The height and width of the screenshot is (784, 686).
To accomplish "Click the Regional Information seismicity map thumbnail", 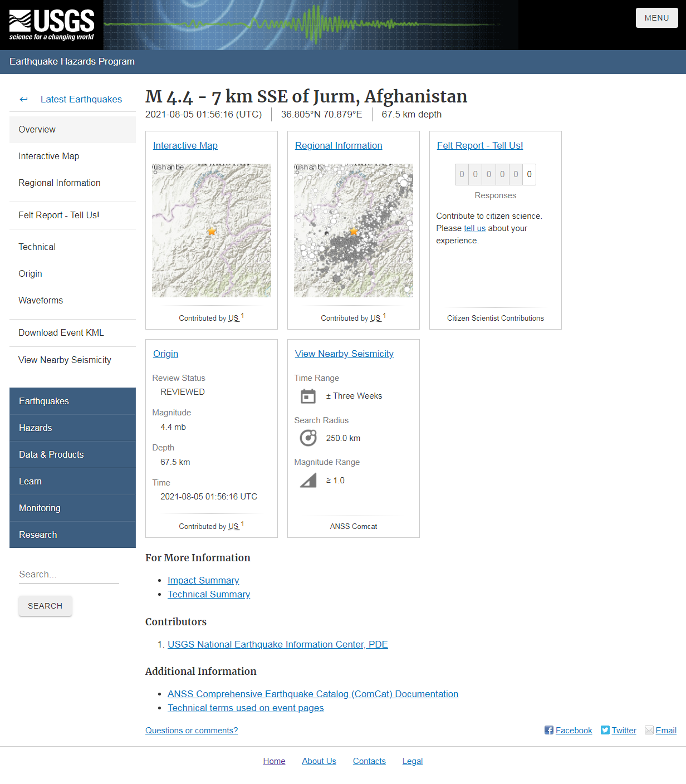I will tap(354, 231).
